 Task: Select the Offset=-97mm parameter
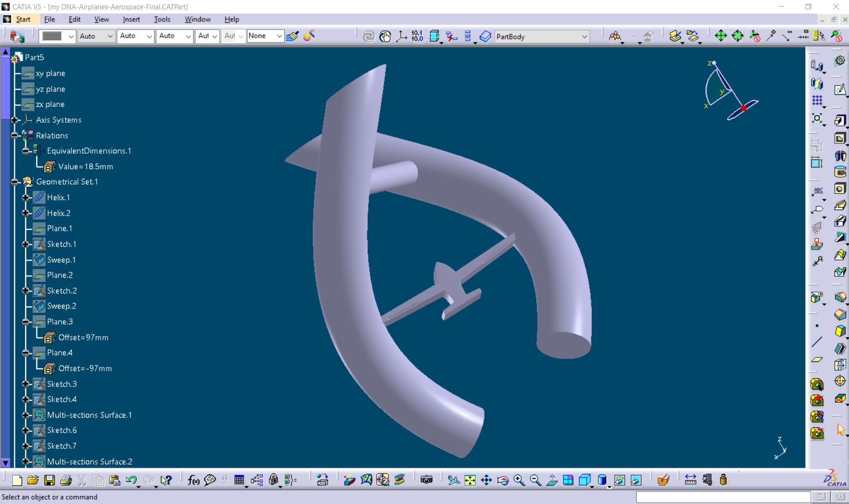pyautogui.click(x=85, y=369)
